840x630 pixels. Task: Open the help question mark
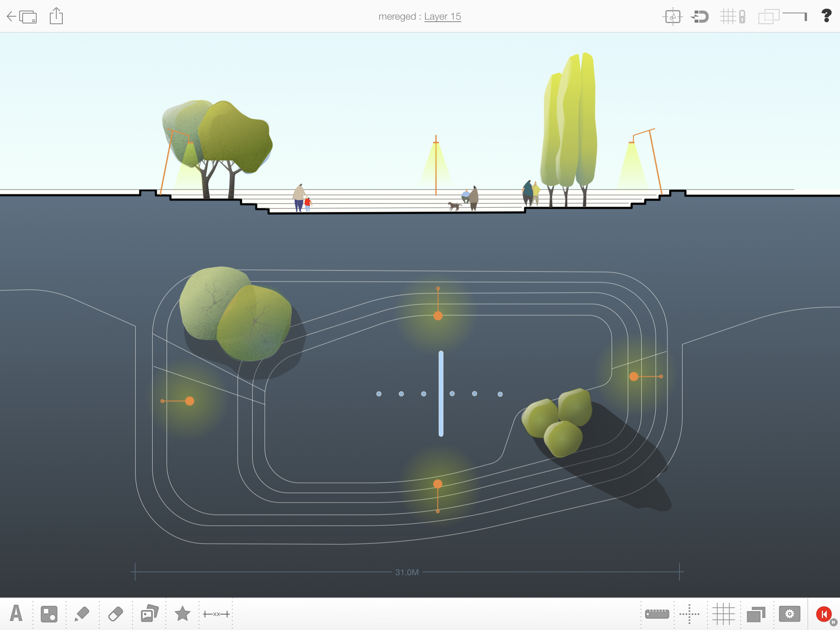[826, 16]
